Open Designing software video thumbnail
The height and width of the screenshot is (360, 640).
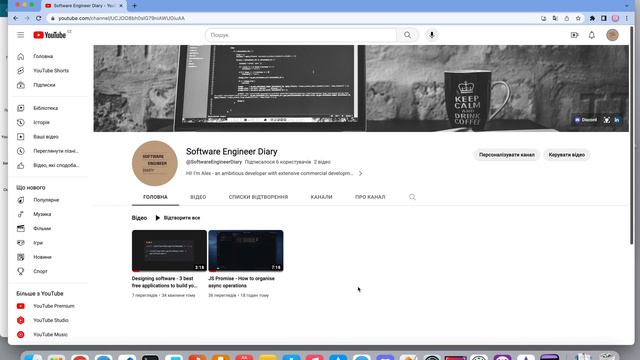[x=169, y=251]
